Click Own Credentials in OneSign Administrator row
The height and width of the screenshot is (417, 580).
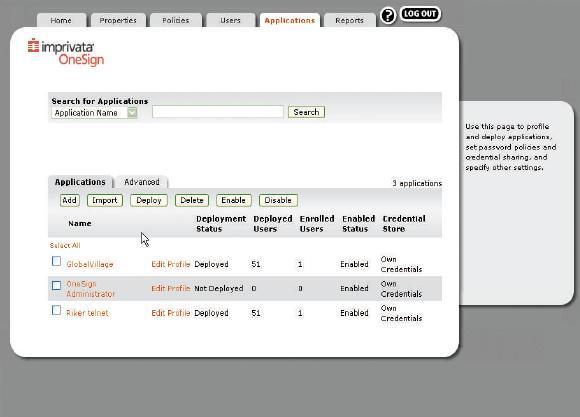pos(401,289)
